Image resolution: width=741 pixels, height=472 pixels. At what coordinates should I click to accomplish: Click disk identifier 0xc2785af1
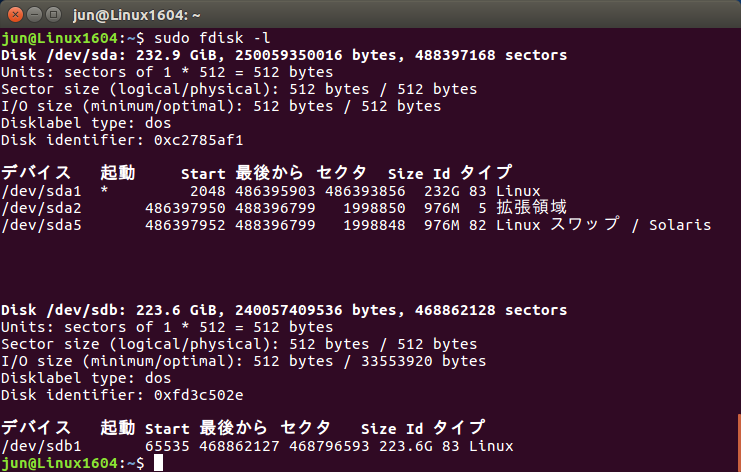(198, 140)
